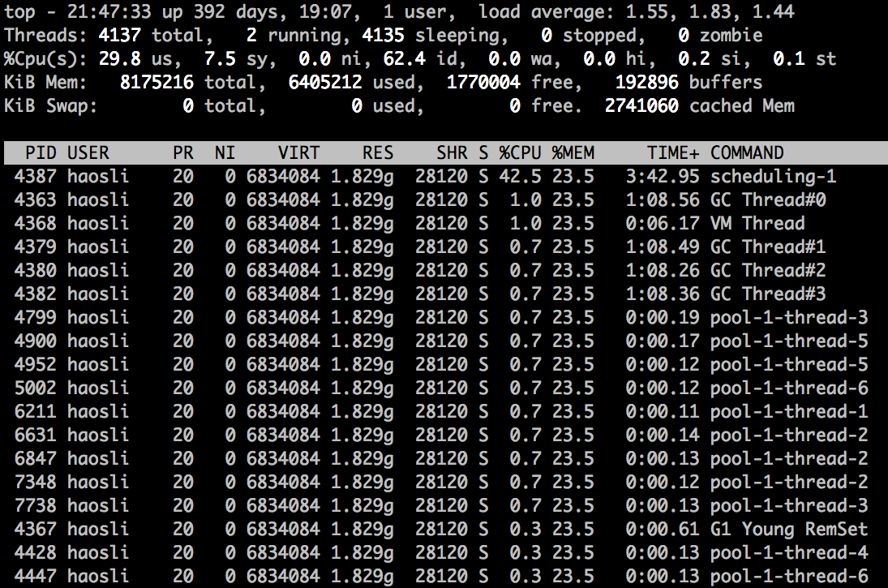The width and height of the screenshot is (888, 588).
Task: Select the VM Thread command entry
Action: point(757,223)
